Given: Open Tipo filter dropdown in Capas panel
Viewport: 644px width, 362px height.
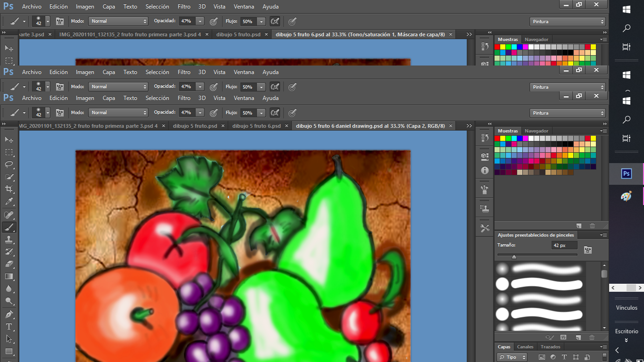Looking at the screenshot, I should (512, 357).
